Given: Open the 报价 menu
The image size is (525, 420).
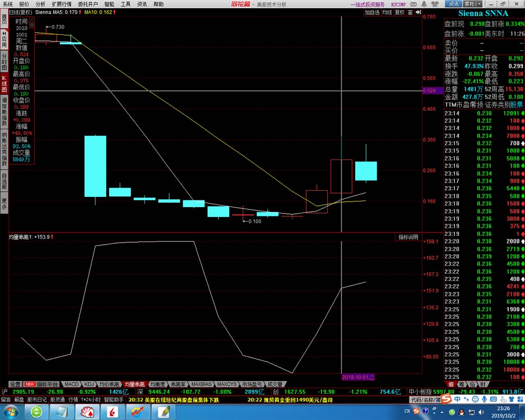Looking at the screenshot, I should (24, 4).
